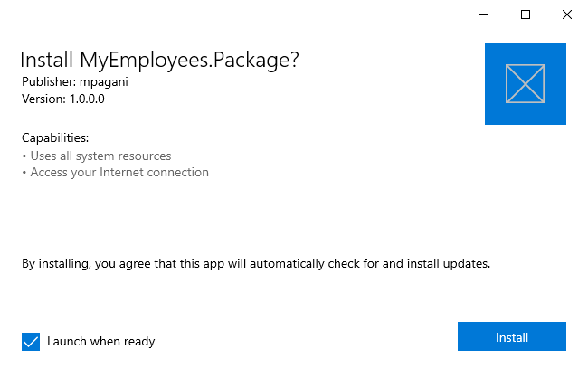Uncheck the Launch when ready checkbox
The width and height of the screenshot is (588, 378).
31,341
